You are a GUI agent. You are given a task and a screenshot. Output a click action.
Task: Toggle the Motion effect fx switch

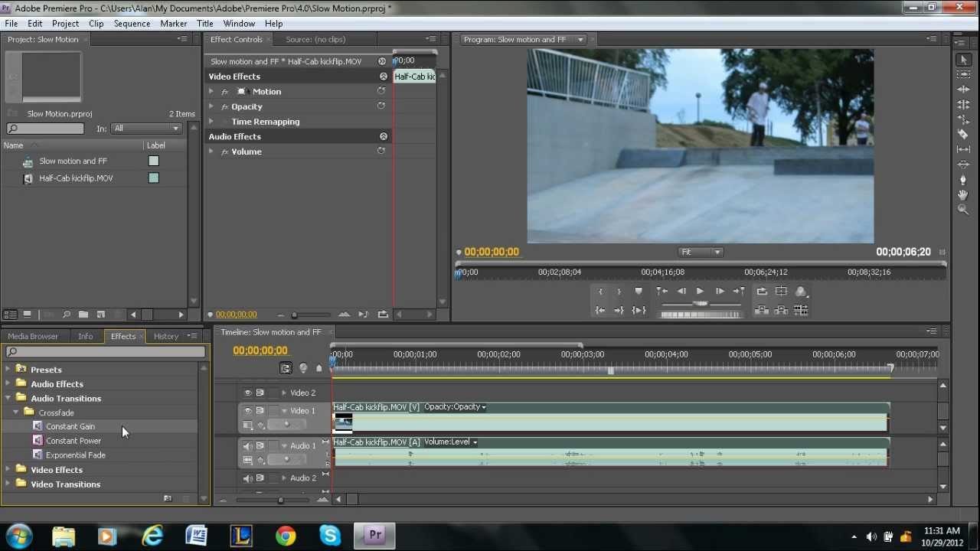point(225,92)
